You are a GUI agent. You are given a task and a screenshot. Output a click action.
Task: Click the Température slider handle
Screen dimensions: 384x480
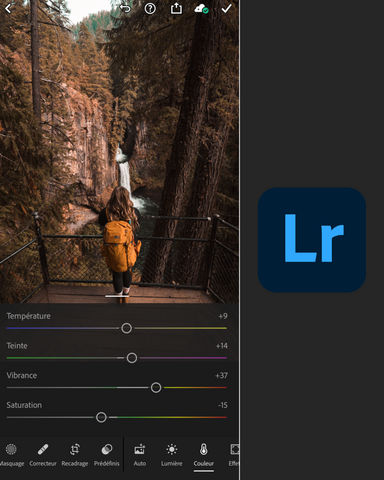[x=126, y=328]
